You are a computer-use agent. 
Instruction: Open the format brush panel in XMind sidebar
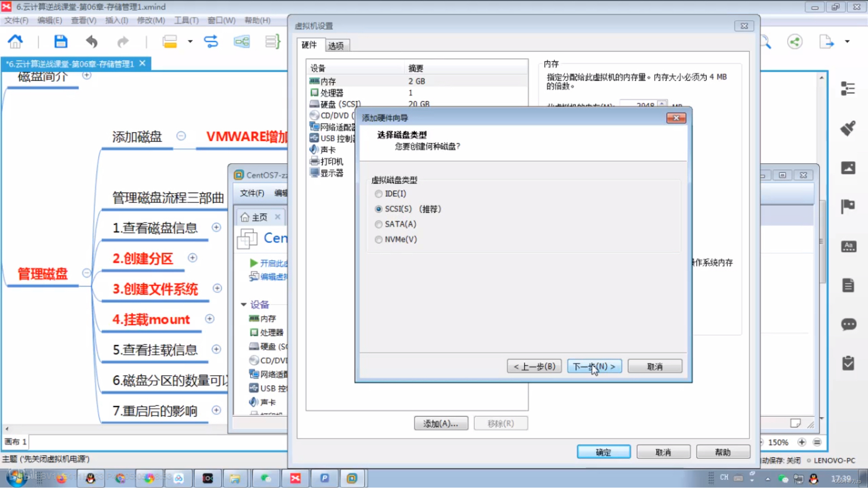[x=848, y=128]
